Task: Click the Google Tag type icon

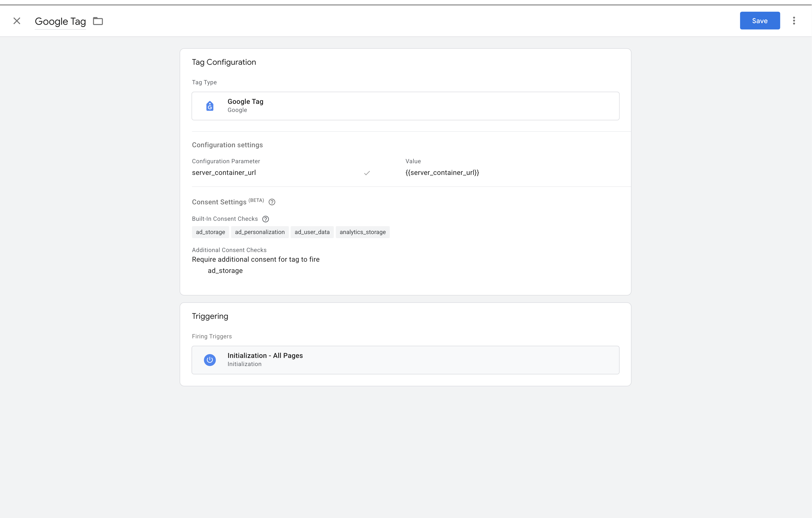Action: click(x=210, y=106)
